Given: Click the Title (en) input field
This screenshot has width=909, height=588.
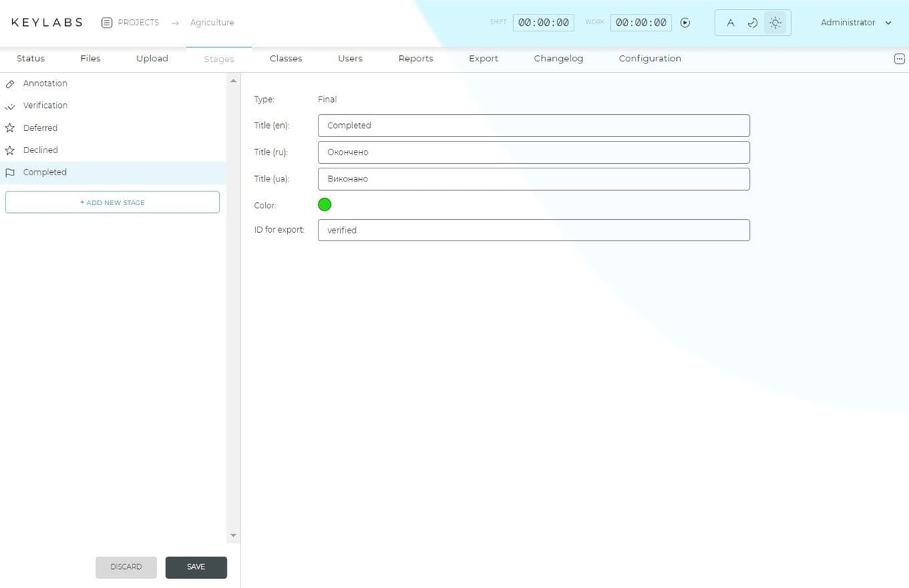Looking at the screenshot, I should (x=533, y=126).
